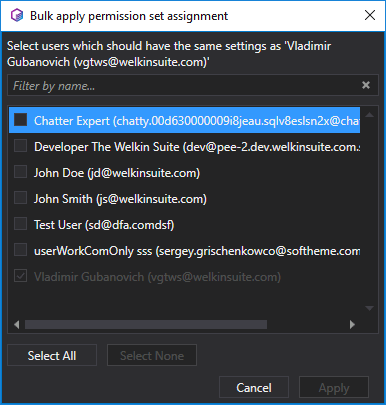Tick the John Doe checkbox
386x405 pixels.
pyautogui.click(x=20, y=172)
